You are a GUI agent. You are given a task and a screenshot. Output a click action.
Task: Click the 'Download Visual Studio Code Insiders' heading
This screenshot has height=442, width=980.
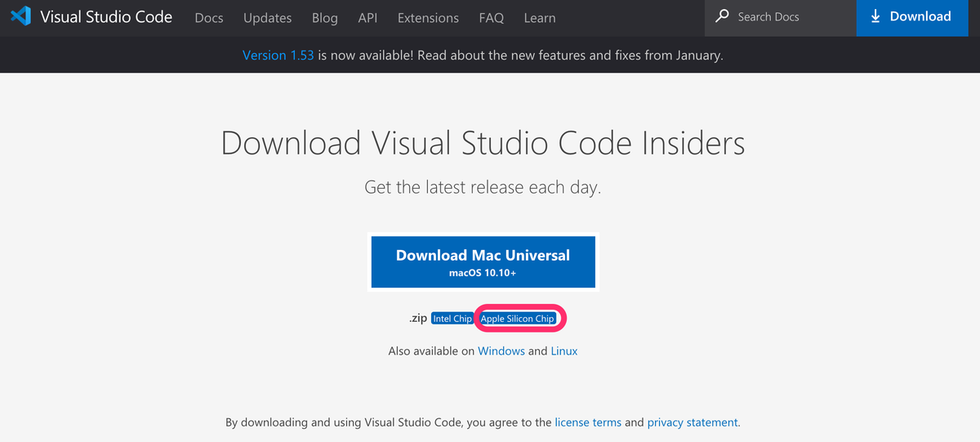coord(483,143)
